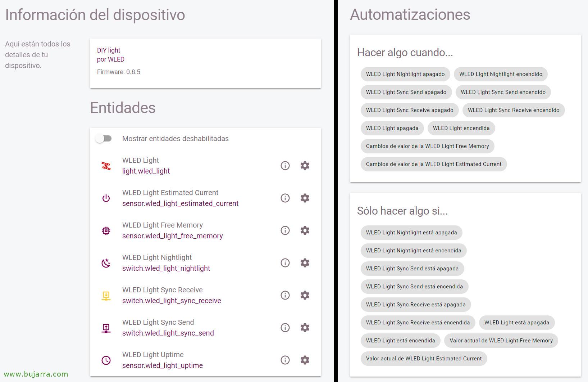Open info for WLED Light Estimated Current
The image size is (588, 382).
285,198
